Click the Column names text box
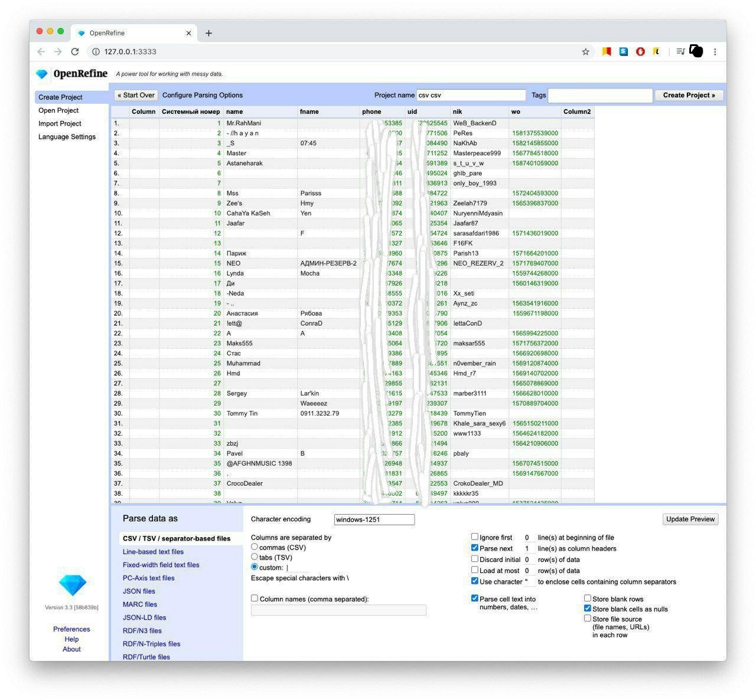The image size is (756, 700). [x=338, y=610]
